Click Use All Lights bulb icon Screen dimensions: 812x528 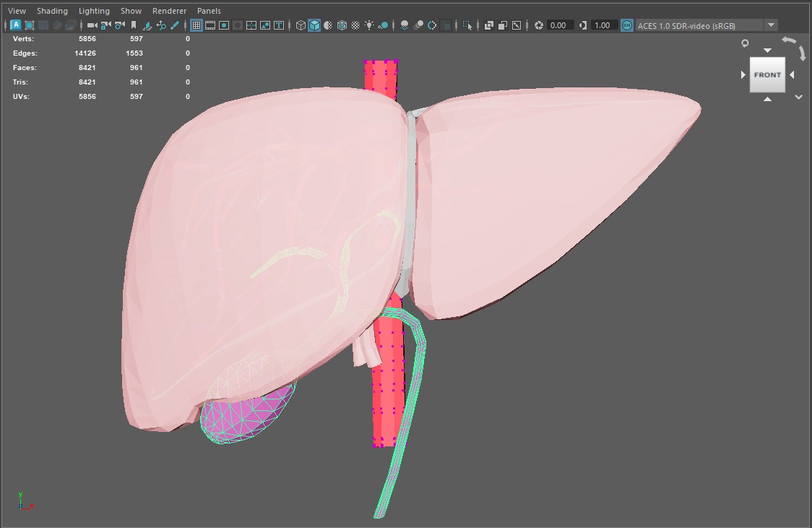[369, 25]
